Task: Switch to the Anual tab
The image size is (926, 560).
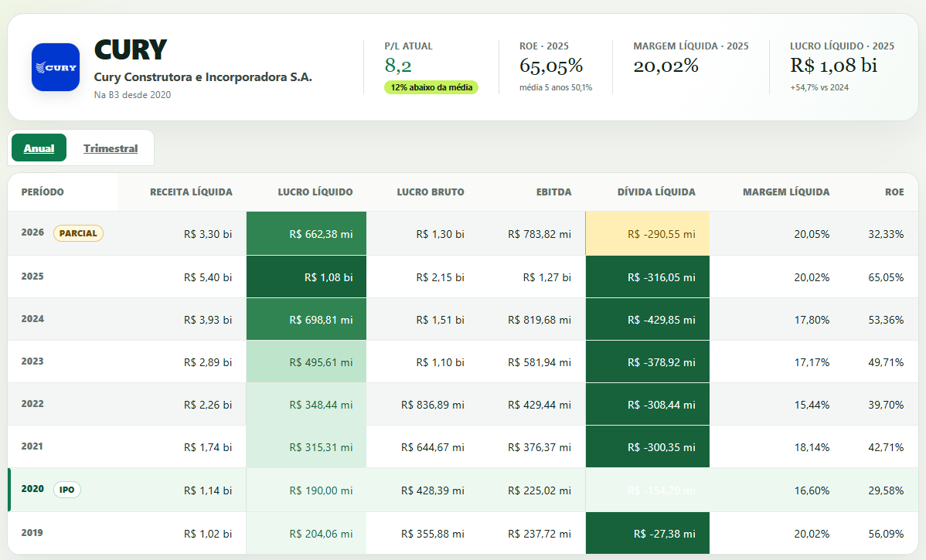Action: pyautogui.click(x=39, y=148)
